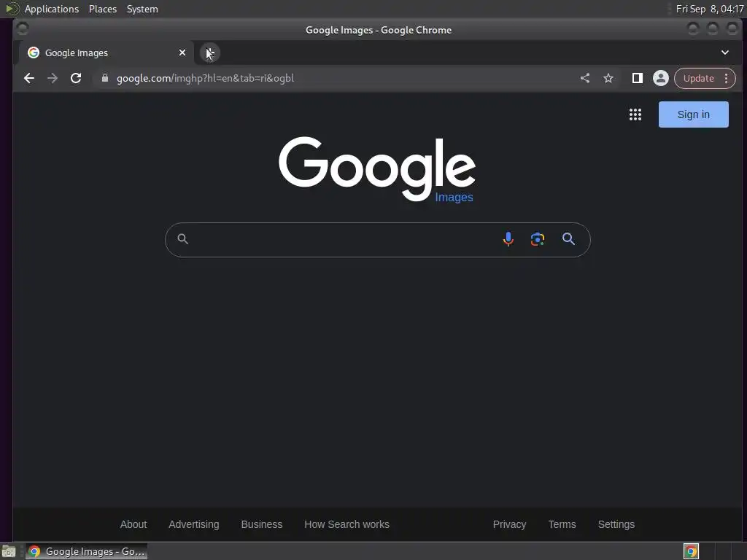Search by image with Google Lens
747x560 pixels.
point(538,239)
